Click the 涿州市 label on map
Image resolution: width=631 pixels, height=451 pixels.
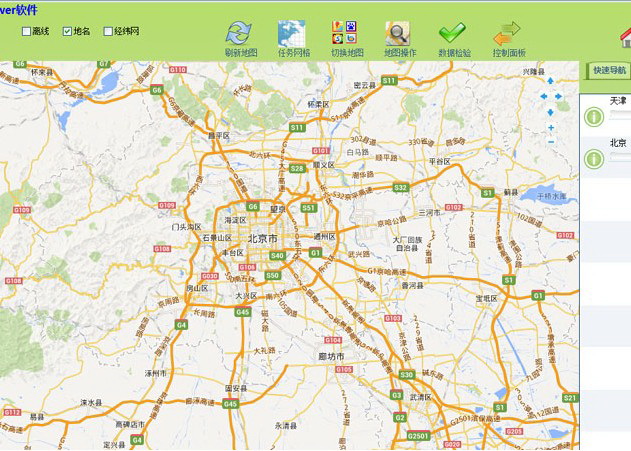[155, 373]
